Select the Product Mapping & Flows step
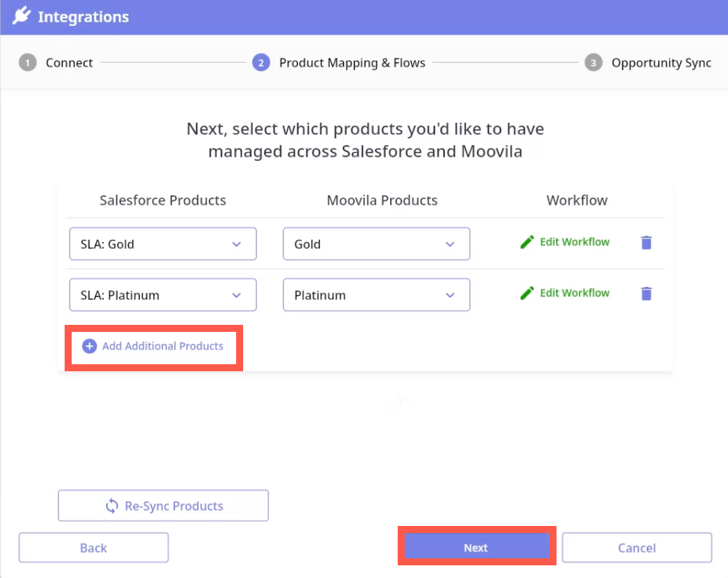The height and width of the screenshot is (578, 728). [x=351, y=63]
